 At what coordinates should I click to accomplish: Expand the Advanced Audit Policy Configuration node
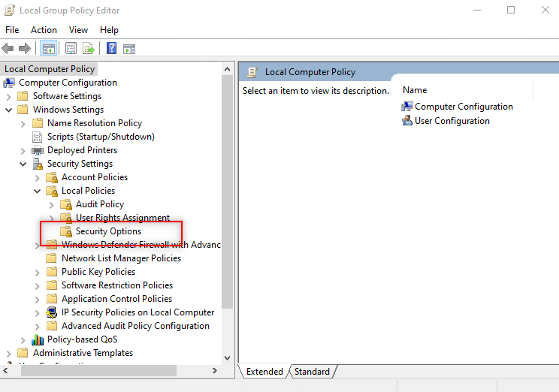[38, 327]
